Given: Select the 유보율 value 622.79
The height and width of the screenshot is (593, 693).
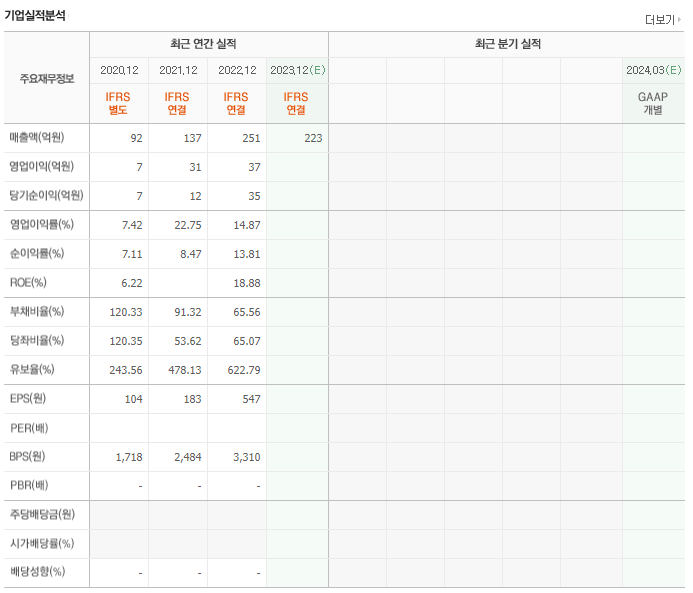Looking at the screenshot, I should 244,370.
